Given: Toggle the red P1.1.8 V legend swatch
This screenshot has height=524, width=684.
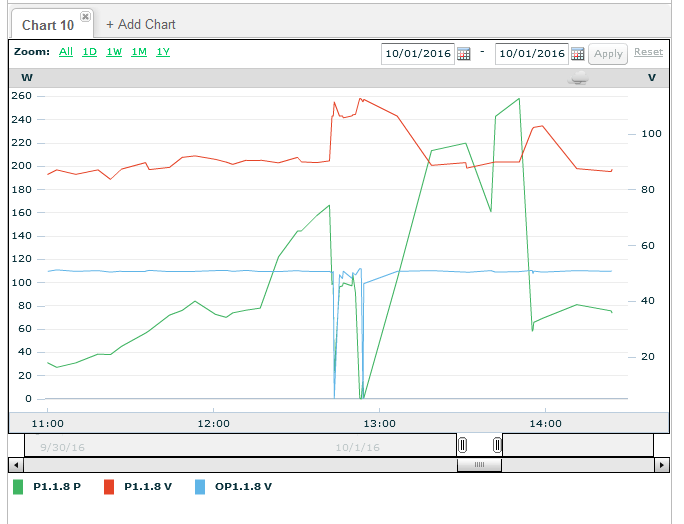Looking at the screenshot, I should pos(109,487).
